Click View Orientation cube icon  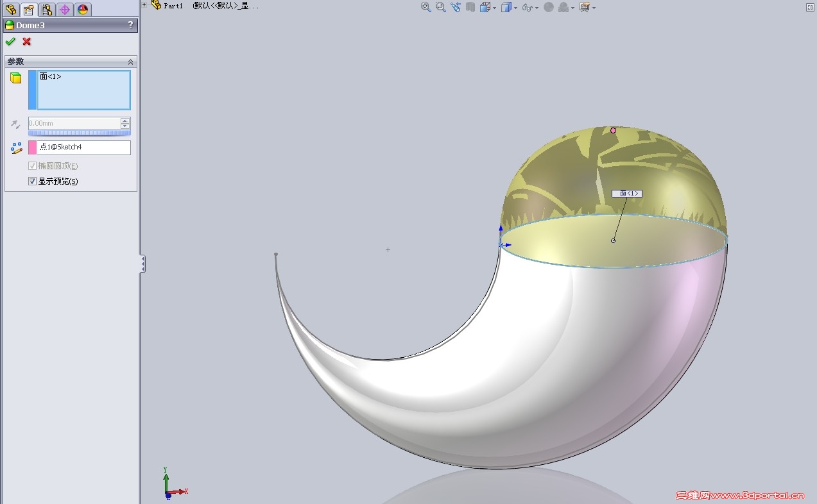tap(485, 7)
